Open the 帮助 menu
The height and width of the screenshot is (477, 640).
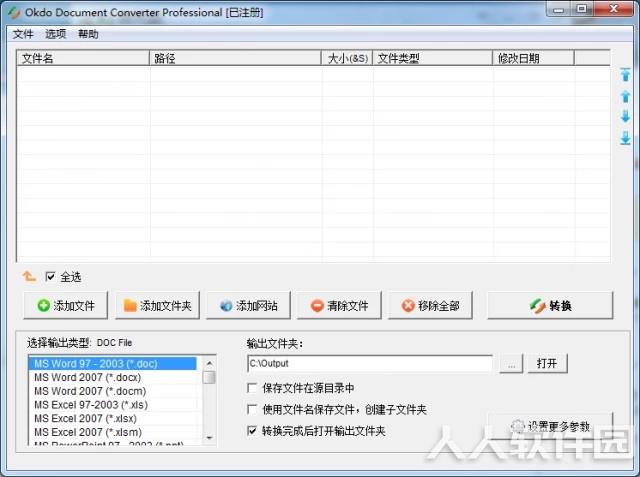88,34
